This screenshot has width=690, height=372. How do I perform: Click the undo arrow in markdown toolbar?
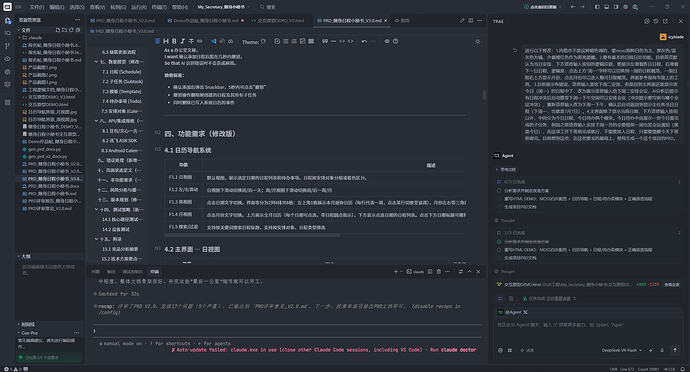[364, 41]
